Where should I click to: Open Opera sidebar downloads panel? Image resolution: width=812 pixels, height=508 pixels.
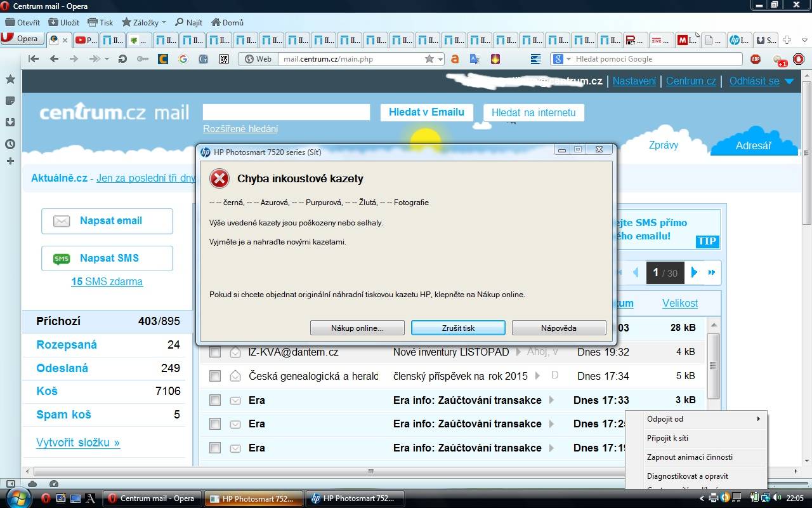(x=10, y=122)
